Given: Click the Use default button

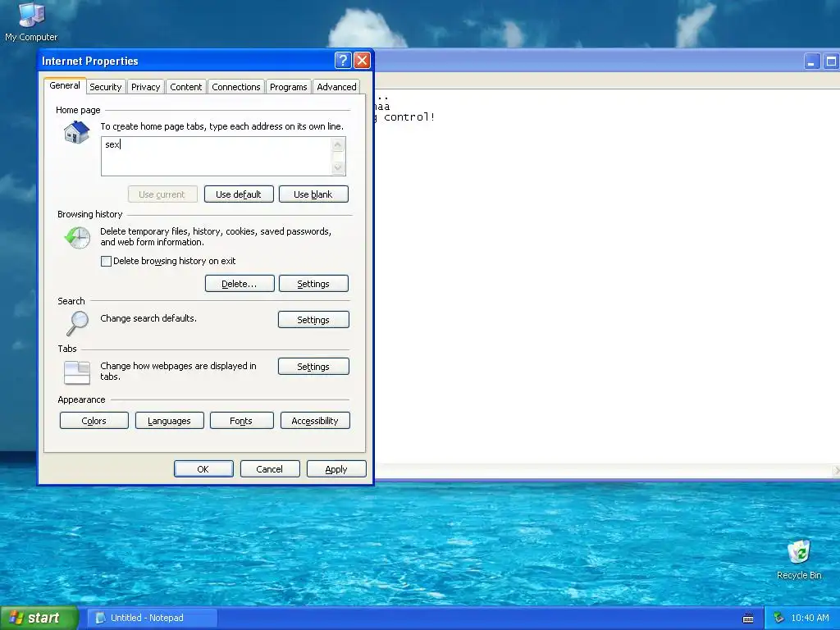Looking at the screenshot, I should (239, 194).
